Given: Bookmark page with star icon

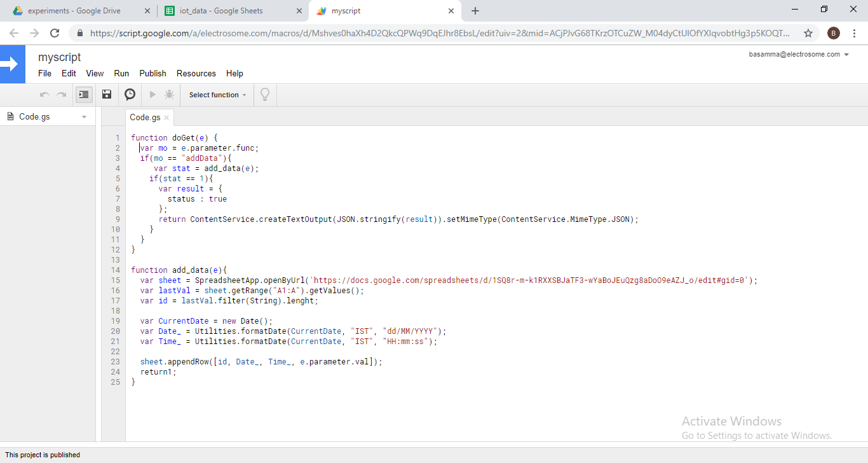Looking at the screenshot, I should click(808, 33).
